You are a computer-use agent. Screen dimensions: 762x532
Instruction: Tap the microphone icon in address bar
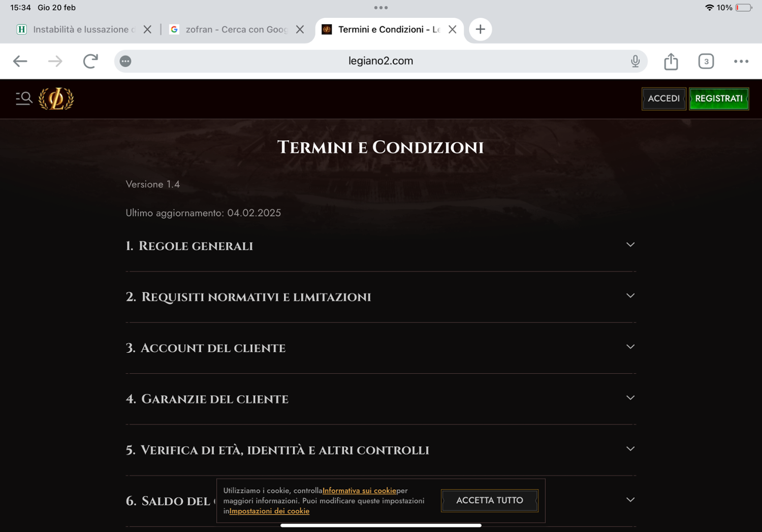635,61
